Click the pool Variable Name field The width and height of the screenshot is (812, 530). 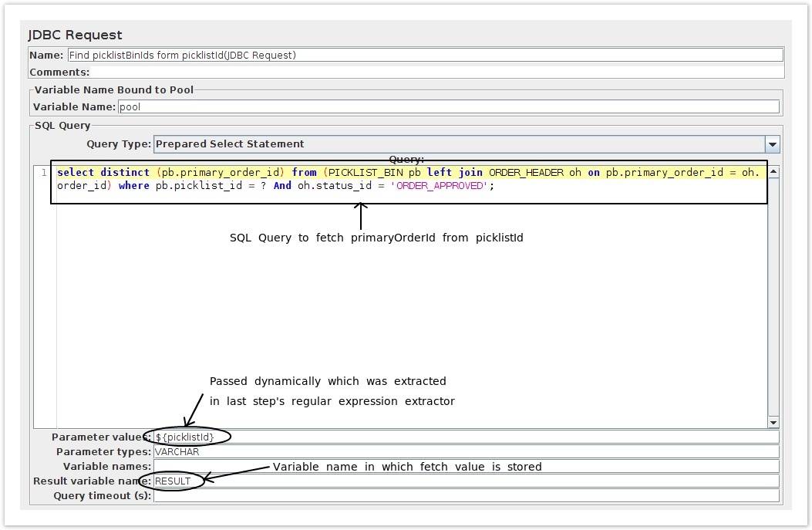tap(449, 106)
